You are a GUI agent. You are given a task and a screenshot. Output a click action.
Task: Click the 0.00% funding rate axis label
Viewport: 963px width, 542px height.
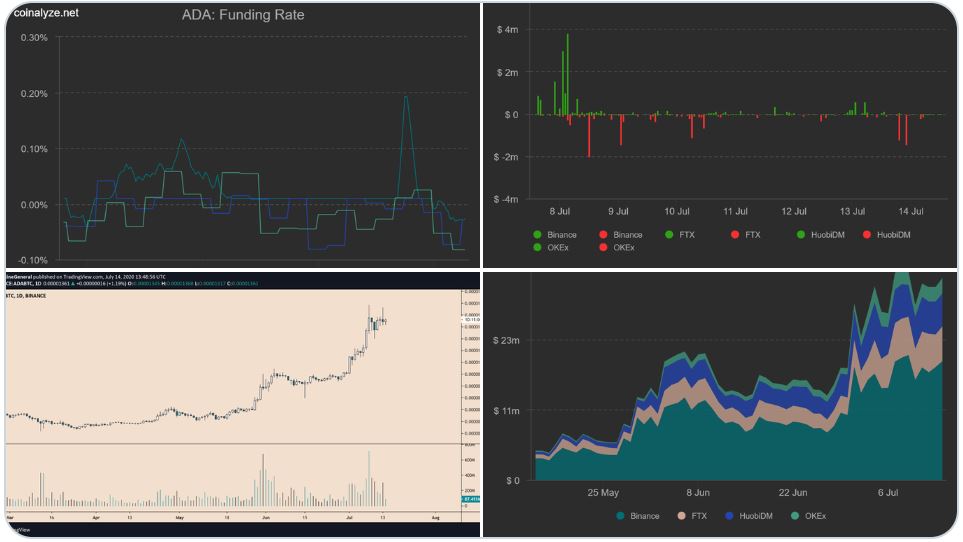tap(34, 204)
